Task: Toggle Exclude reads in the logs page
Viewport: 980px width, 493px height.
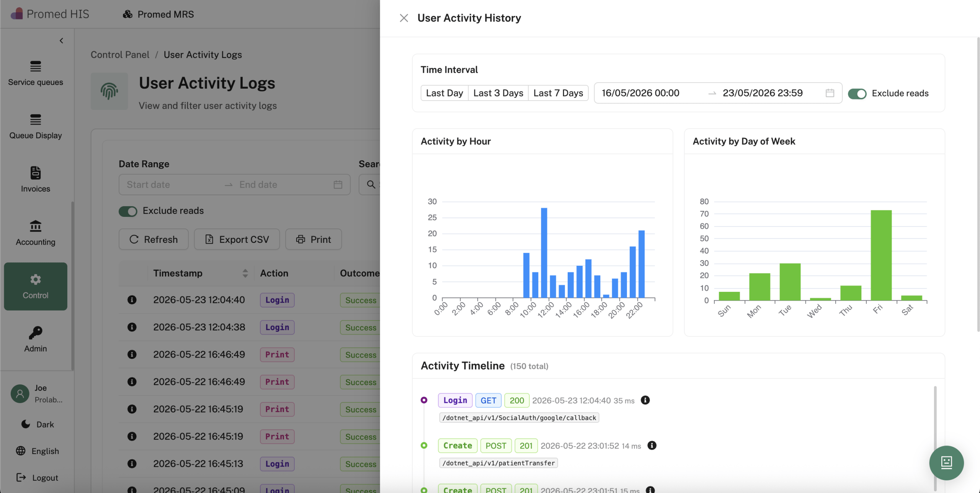Action: coord(128,211)
